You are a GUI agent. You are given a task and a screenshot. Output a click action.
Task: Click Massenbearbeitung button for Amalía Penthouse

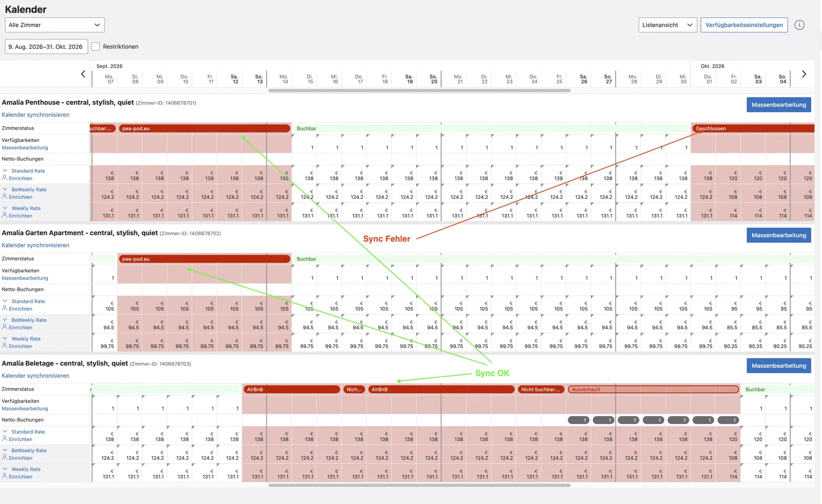tap(778, 105)
